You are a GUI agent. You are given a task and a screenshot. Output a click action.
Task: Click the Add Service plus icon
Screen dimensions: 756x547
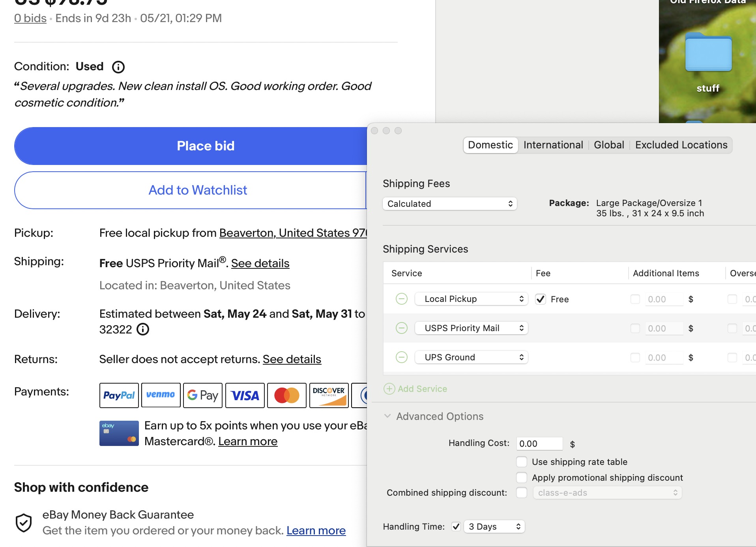pyautogui.click(x=389, y=389)
